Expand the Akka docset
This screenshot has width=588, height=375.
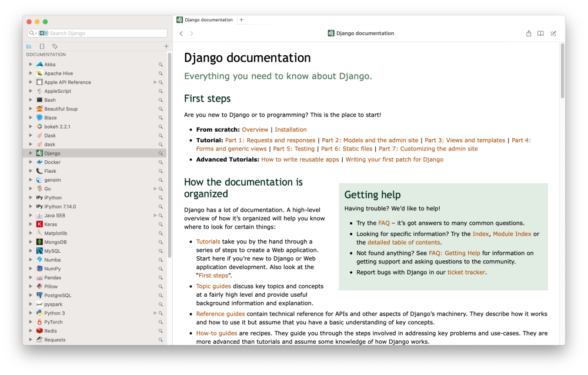point(31,65)
